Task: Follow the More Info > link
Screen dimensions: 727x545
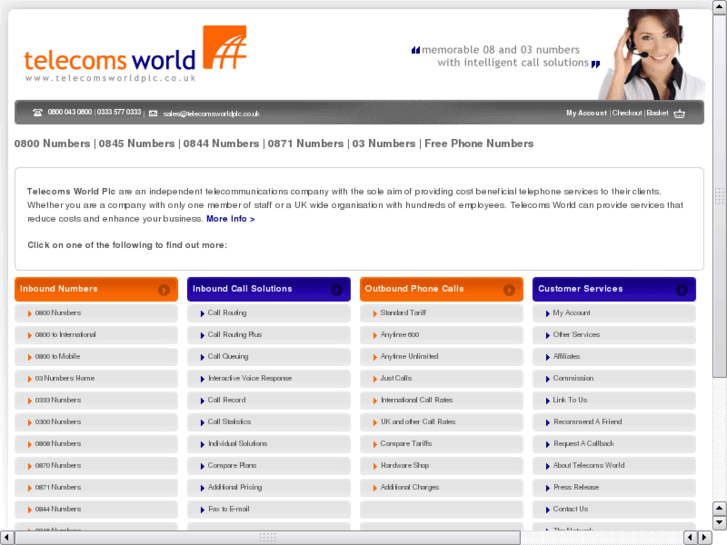Action: tap(230, 218)
